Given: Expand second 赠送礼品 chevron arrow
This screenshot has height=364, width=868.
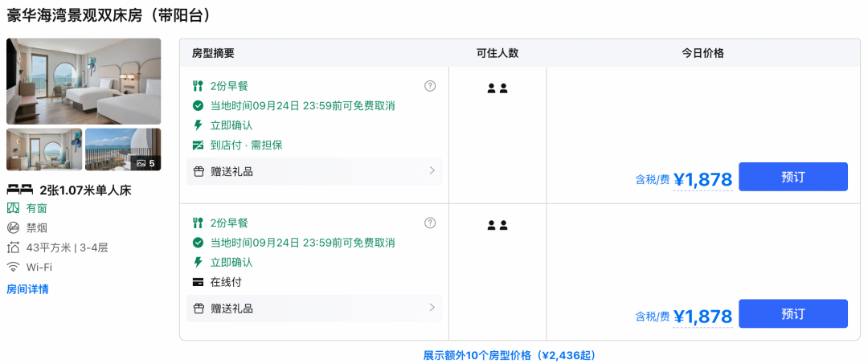Looking at the screenshot, I should (432, 308).
